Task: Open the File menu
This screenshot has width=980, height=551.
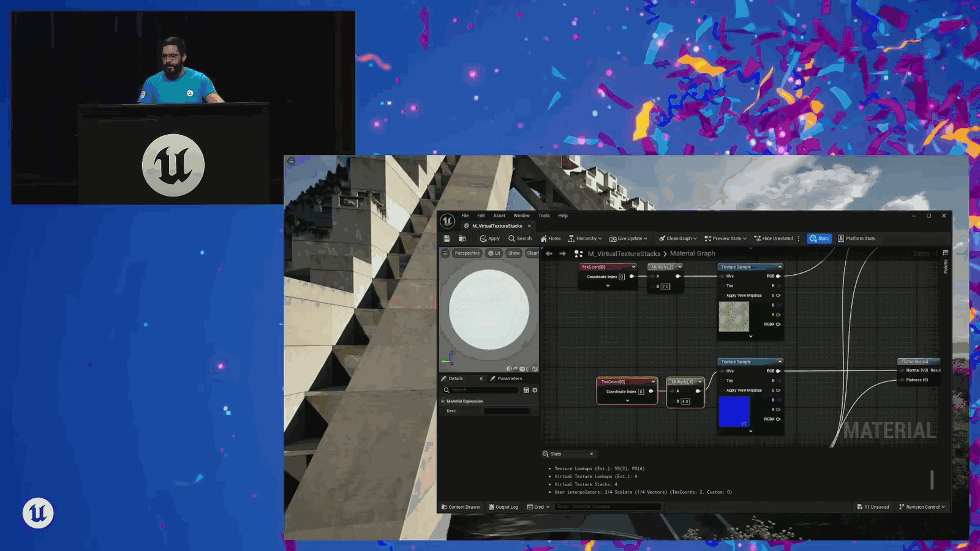Action: [x=465, y=216]
